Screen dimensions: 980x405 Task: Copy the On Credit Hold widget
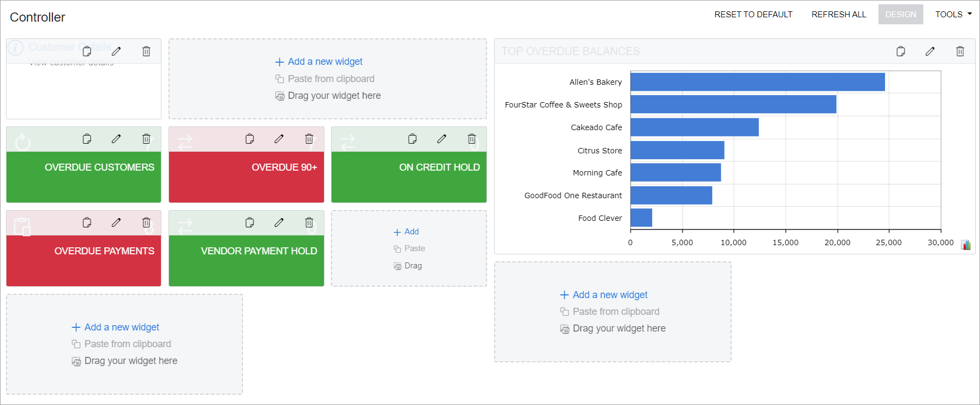(x=413, y=139)
